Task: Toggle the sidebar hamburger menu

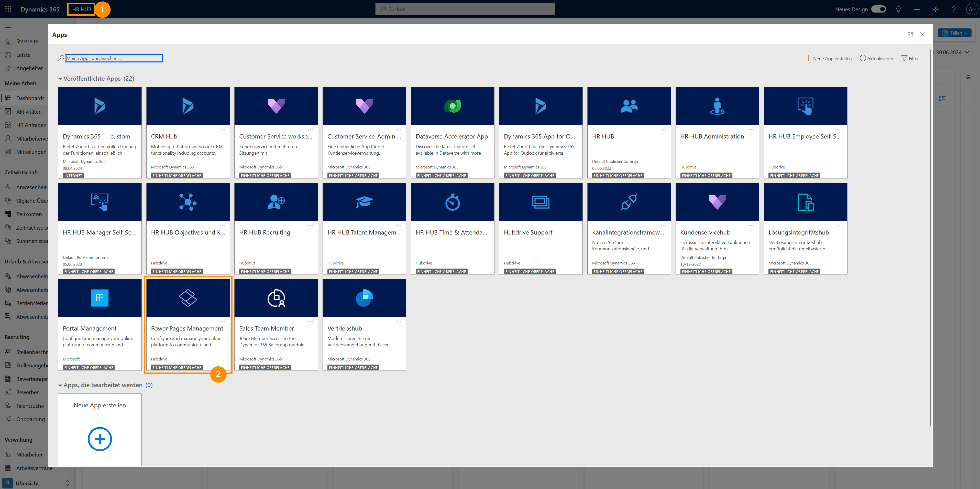Action: pyautogui.click(x=8, y=26)
